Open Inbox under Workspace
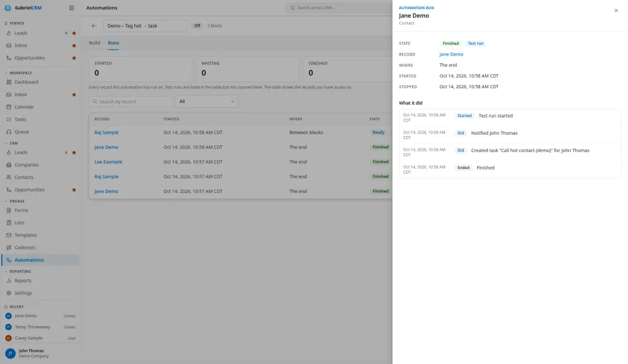628x364 pixels. [21, 95]
